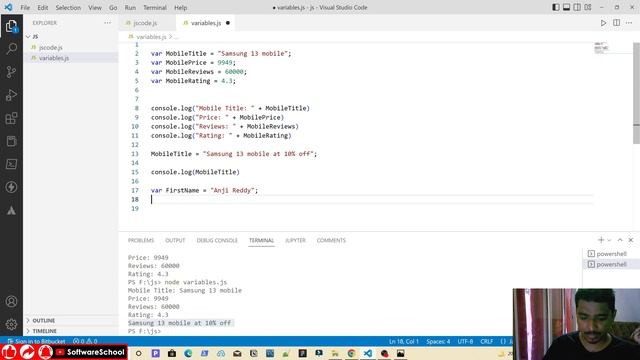This screenshot has width=640, height=360.
Task: Click the lightning bolt icon in activity bar
Action: point(11,187)
